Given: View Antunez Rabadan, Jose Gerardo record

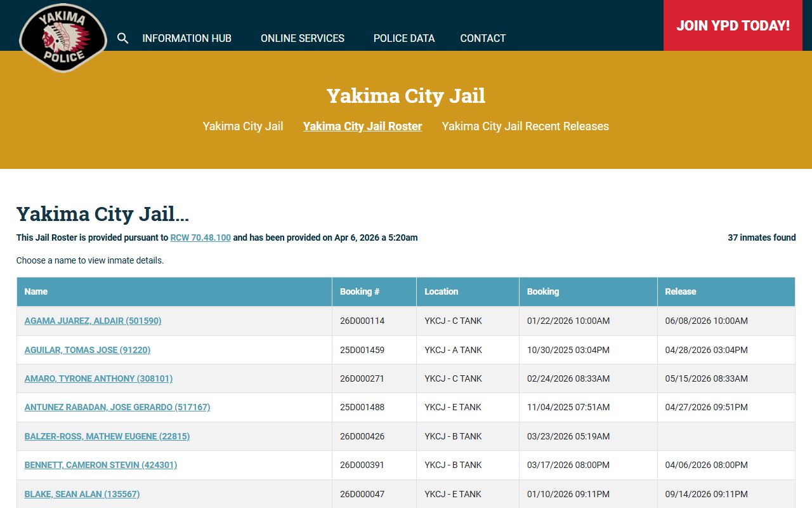Looking at the screenshot, I should click(x=117, y=407).
